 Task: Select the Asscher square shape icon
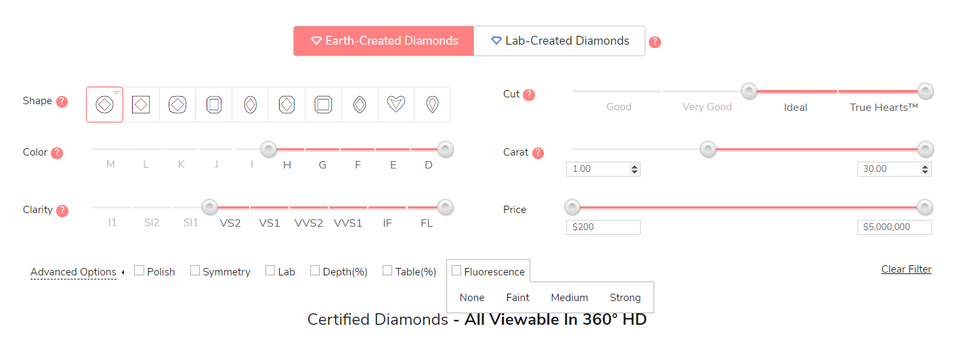[323, 104]
